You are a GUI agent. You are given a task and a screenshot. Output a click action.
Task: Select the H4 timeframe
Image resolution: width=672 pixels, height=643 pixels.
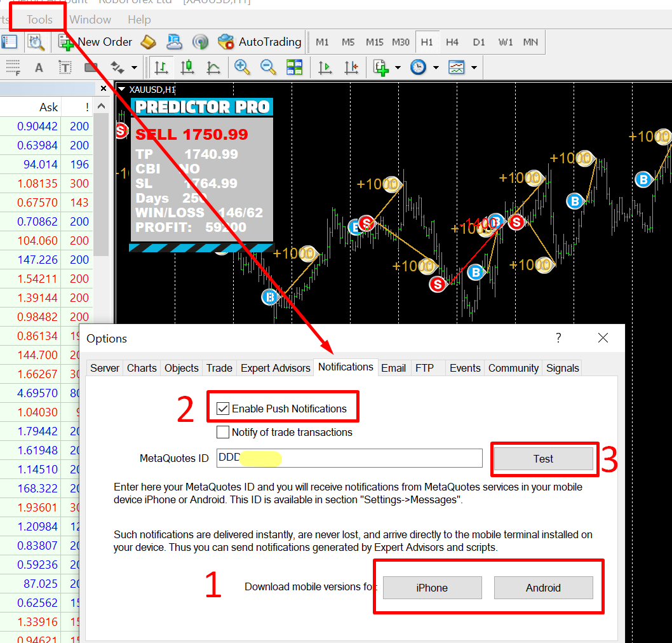(452, 42)
